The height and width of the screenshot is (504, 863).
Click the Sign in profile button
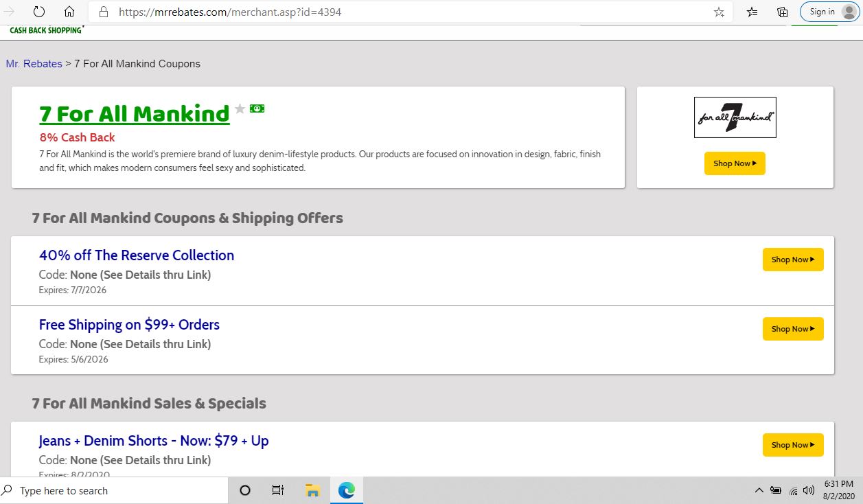point(829,12)
